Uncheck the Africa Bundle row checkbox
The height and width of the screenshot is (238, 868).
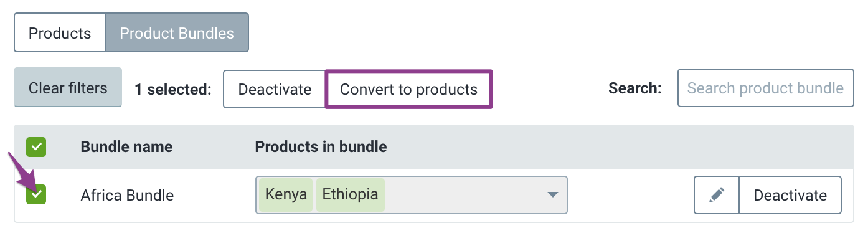tap(36, 194)
